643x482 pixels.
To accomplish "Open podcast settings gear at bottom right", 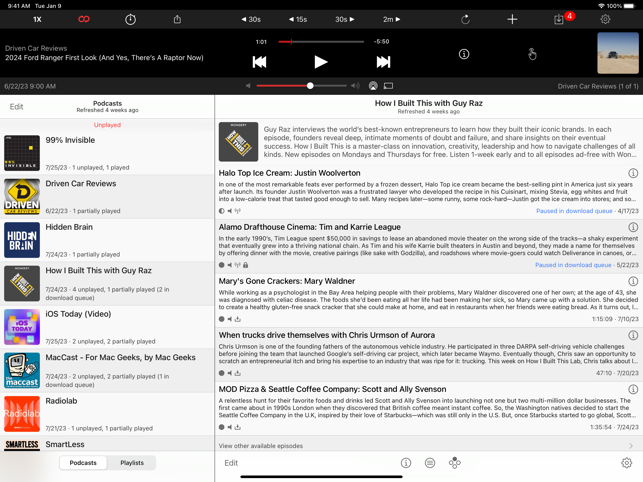I will click(626, 463).
